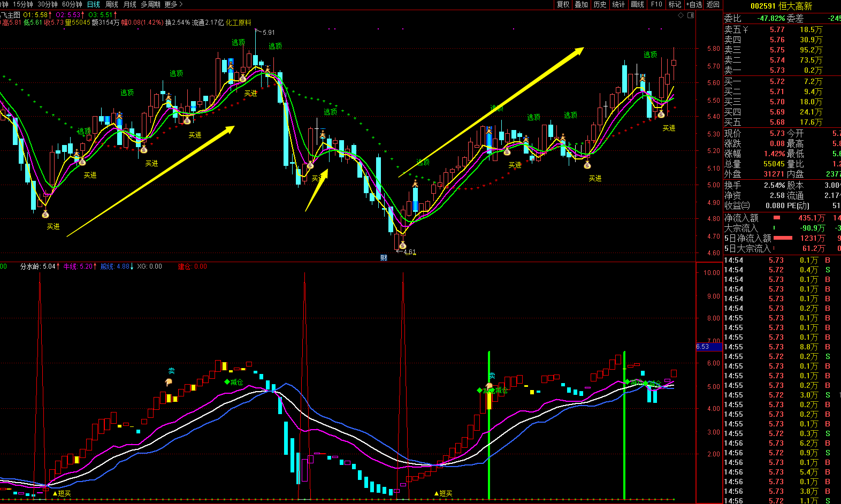The image size is (841, 504).
Task: Click the 财 marker below the chart
Action: tap(384, 258)
